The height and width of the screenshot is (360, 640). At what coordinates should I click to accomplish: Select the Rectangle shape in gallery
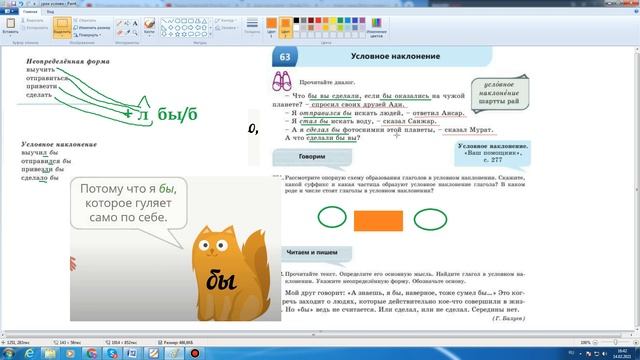point(184,20)
